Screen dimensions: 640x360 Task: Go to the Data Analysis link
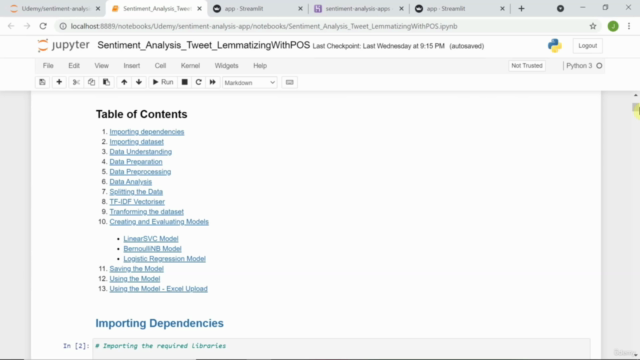pyautogui.click(x=131, y=182)
